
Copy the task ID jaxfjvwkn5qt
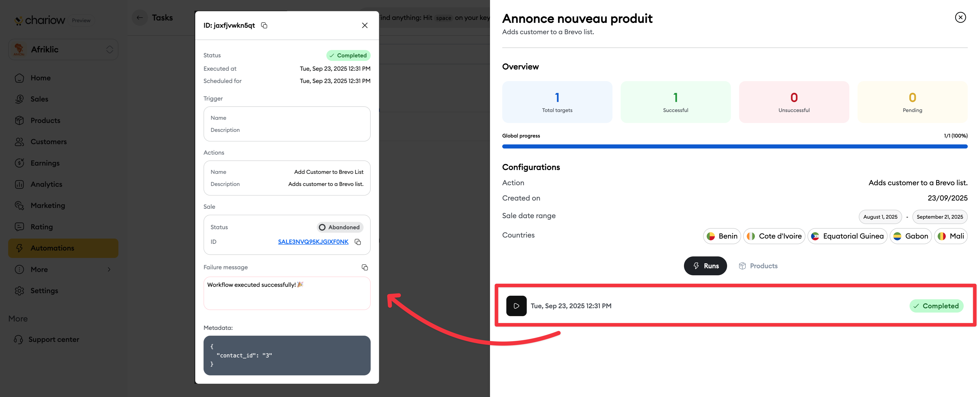pyautogui.click(x=264, y=26)
